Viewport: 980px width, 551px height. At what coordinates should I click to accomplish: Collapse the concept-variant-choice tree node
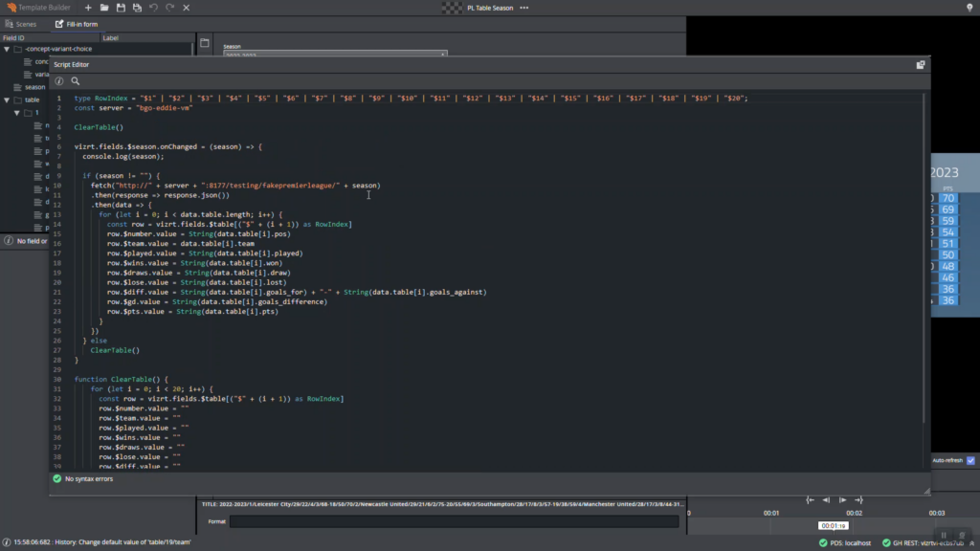8,48
